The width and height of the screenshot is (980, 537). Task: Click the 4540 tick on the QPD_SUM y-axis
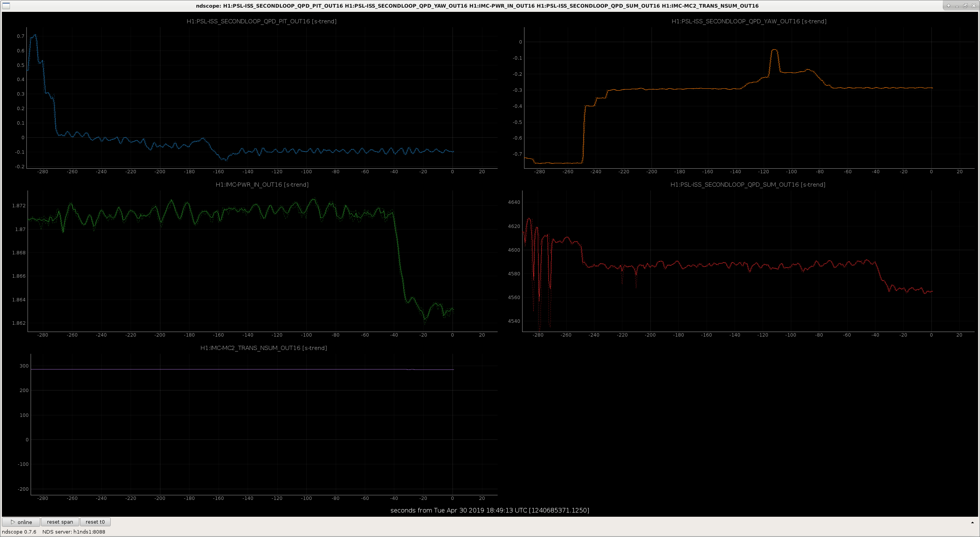click(514, 321)
